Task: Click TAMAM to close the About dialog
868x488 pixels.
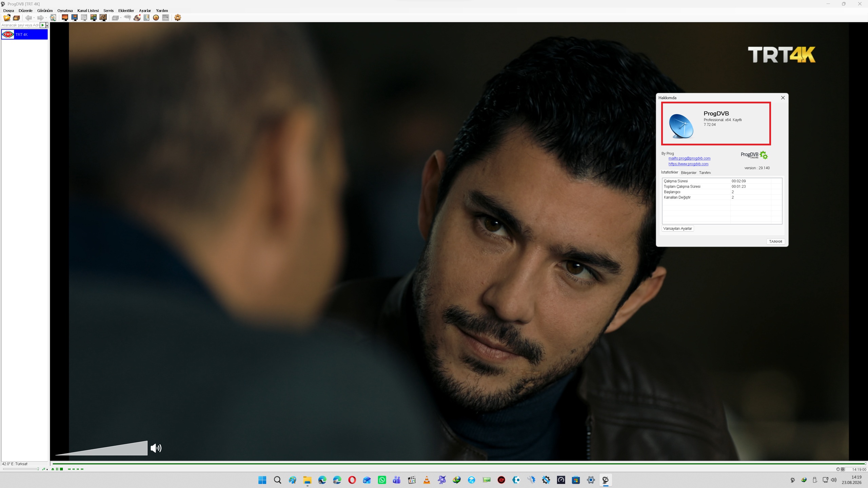Action: point(775,241)
